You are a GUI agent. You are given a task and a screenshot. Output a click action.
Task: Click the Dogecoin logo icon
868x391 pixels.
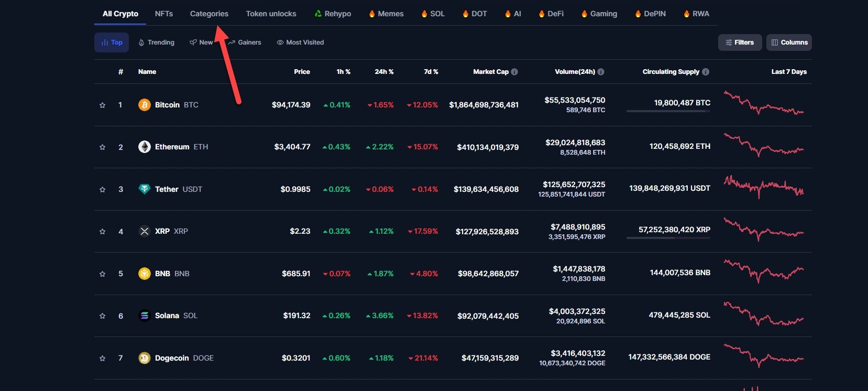tap(144, 358)
